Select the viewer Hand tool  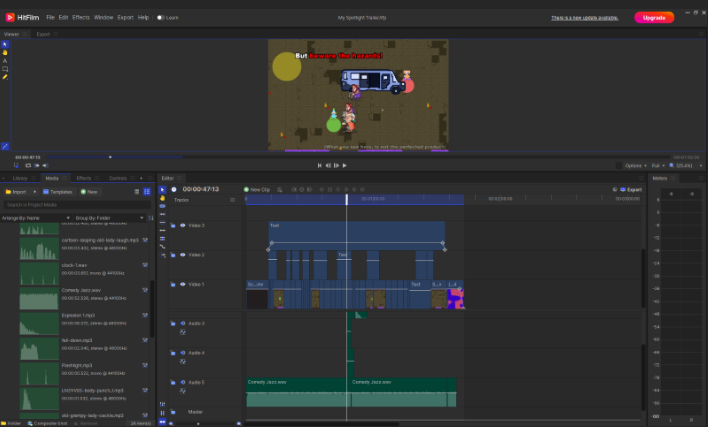5,52
